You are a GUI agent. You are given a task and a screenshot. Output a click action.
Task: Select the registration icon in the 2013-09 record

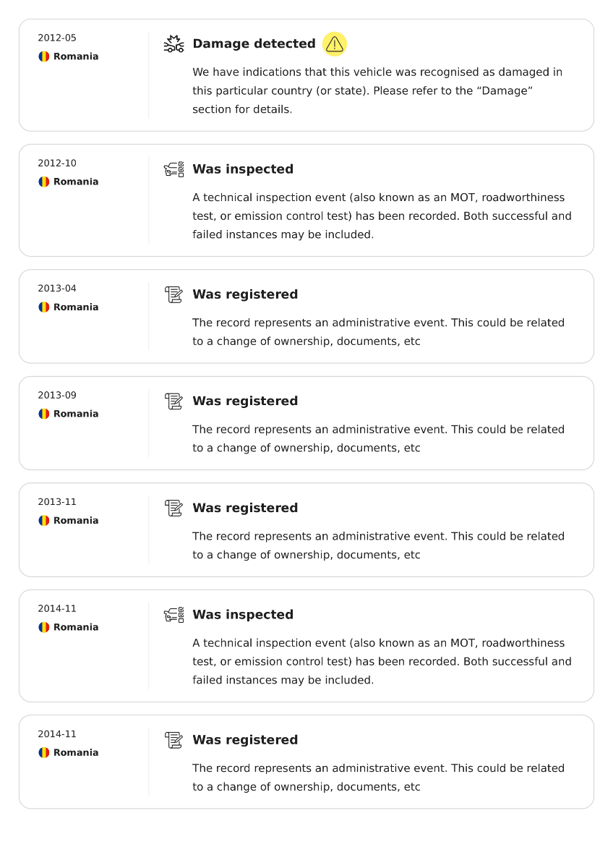pos(173,401)
